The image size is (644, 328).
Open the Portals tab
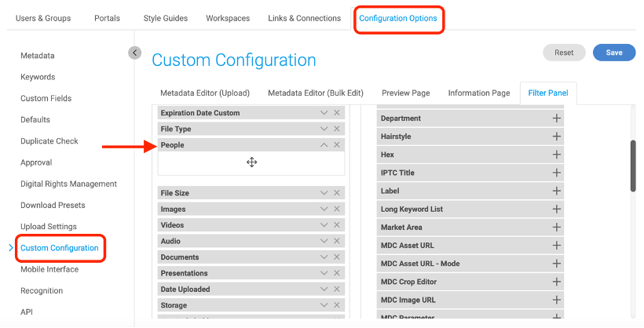point(107,18)
